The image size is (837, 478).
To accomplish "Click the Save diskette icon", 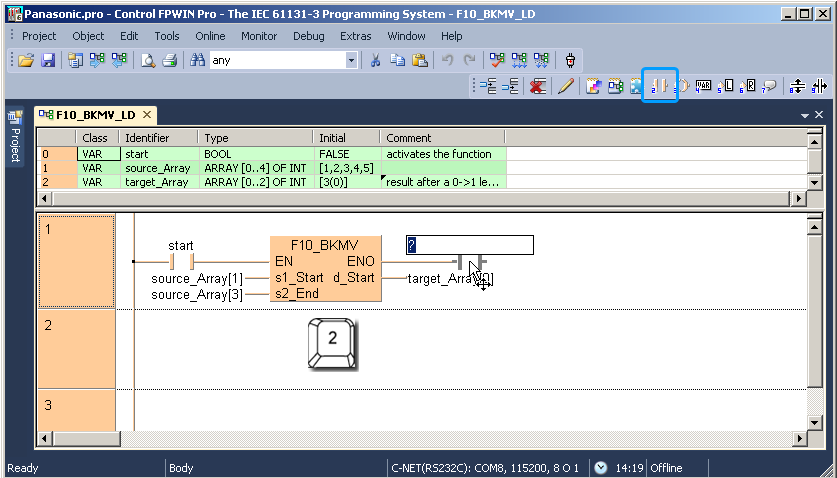I will pyautogui.click(x=47, y=60).
